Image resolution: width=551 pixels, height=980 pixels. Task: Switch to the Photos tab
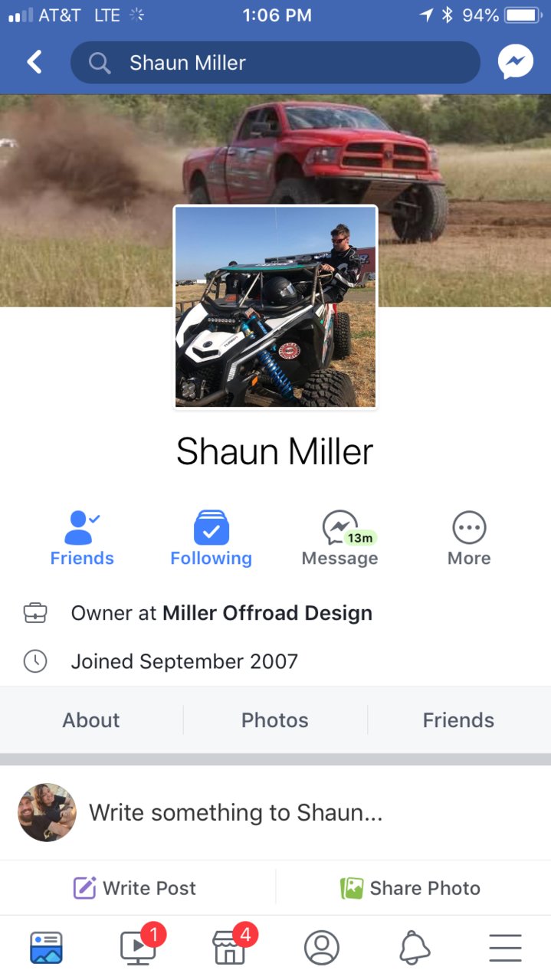coord(275,720)
